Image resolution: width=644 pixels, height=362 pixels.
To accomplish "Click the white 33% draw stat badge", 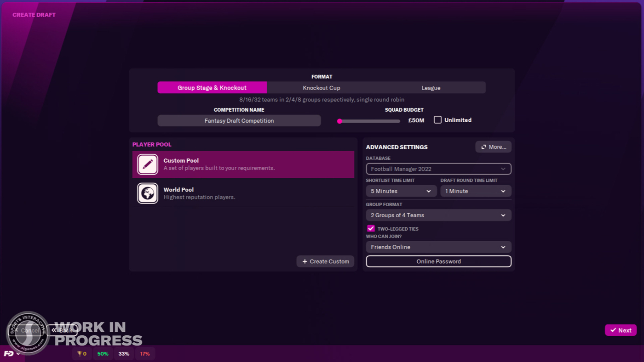I will pos(124,354).
